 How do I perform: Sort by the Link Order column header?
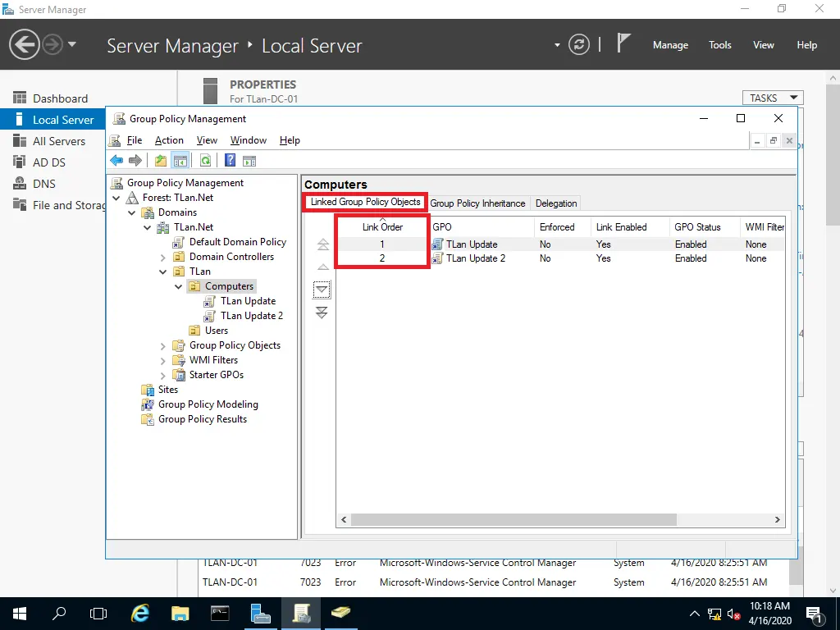pyautogui.click(x=382, y=227)
